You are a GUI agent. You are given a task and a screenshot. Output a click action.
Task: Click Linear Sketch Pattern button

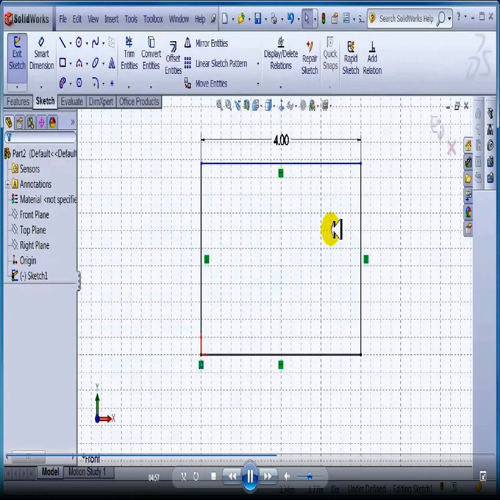pos(216,63)
